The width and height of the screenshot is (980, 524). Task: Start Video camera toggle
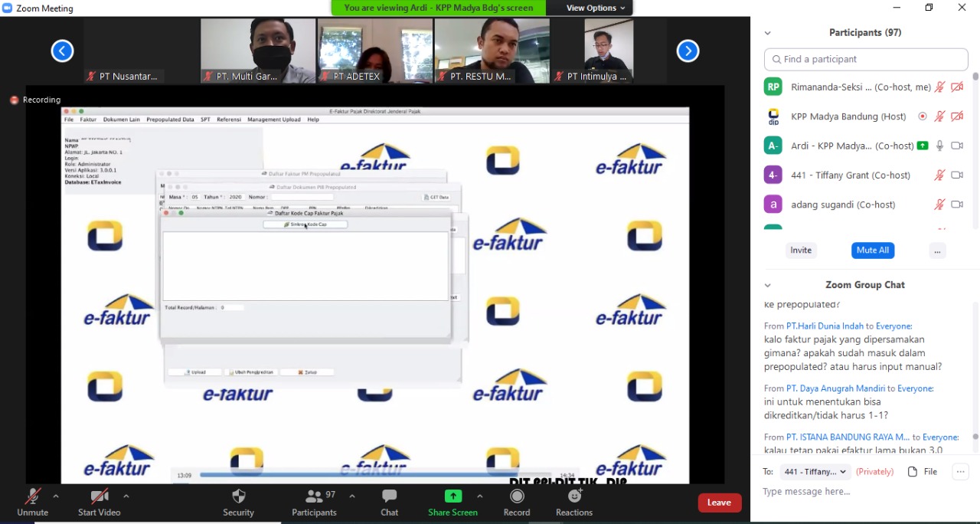[x=100, y=496]
